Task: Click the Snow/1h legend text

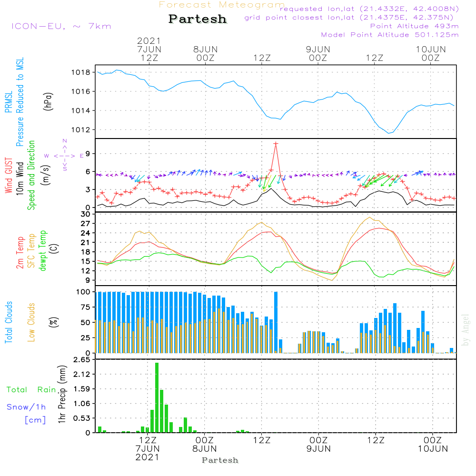Action: coord(26,407)
